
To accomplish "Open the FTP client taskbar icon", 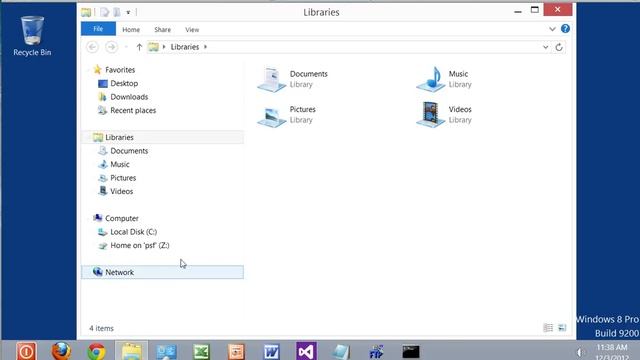I will click(376, 351).
